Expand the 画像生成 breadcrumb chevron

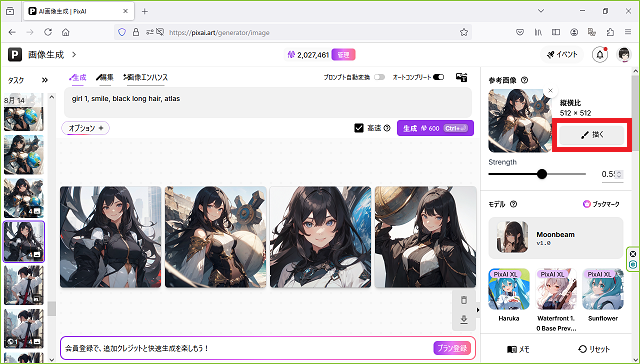tap(74, 54)
